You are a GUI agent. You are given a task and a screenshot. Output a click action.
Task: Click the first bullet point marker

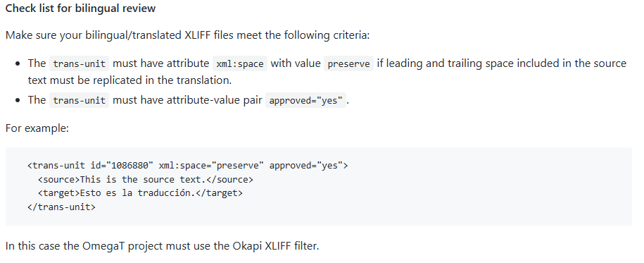point(18,64)
